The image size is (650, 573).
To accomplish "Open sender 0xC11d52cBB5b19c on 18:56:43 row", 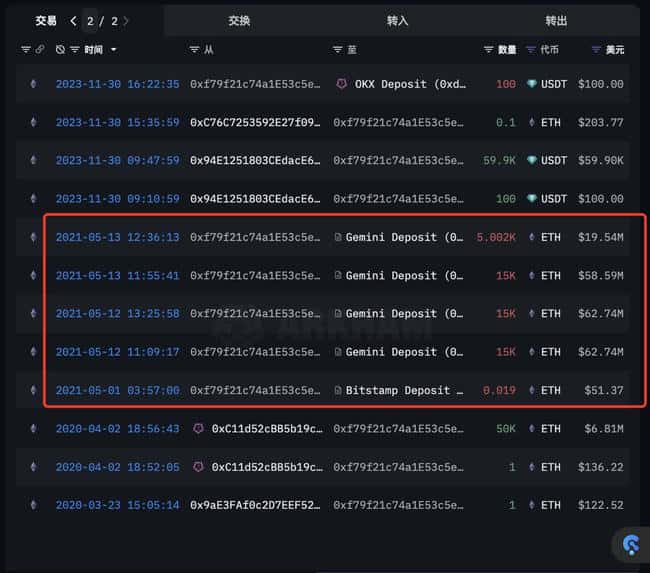I will pyautogui.click(x=267, y=428).
